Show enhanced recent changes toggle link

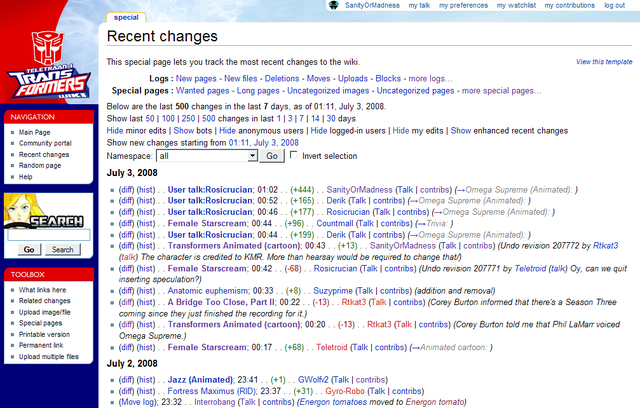coord(461,131)
